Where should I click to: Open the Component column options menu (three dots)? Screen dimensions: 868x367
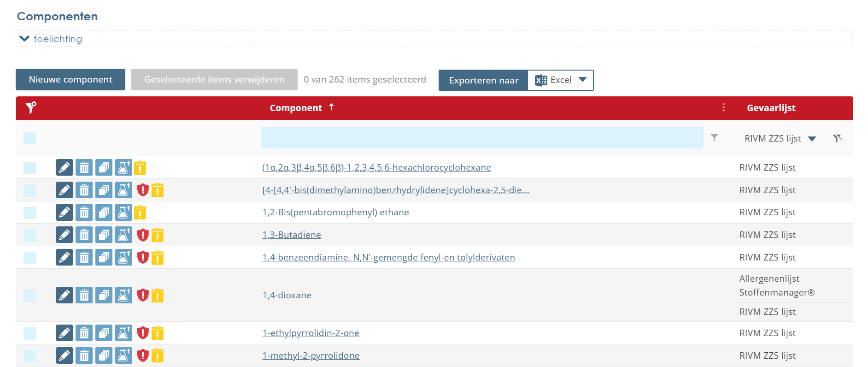(x=723, y=107)
